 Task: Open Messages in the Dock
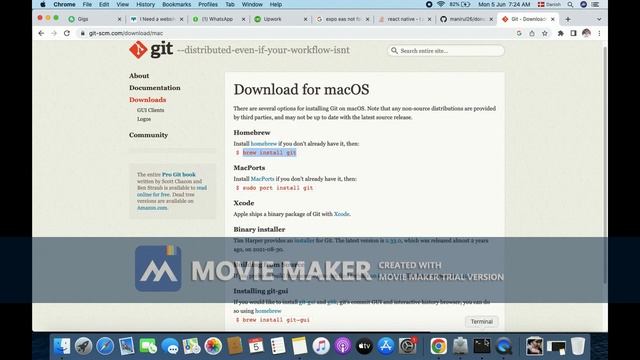pyautogui.click(x=169, y=346)
